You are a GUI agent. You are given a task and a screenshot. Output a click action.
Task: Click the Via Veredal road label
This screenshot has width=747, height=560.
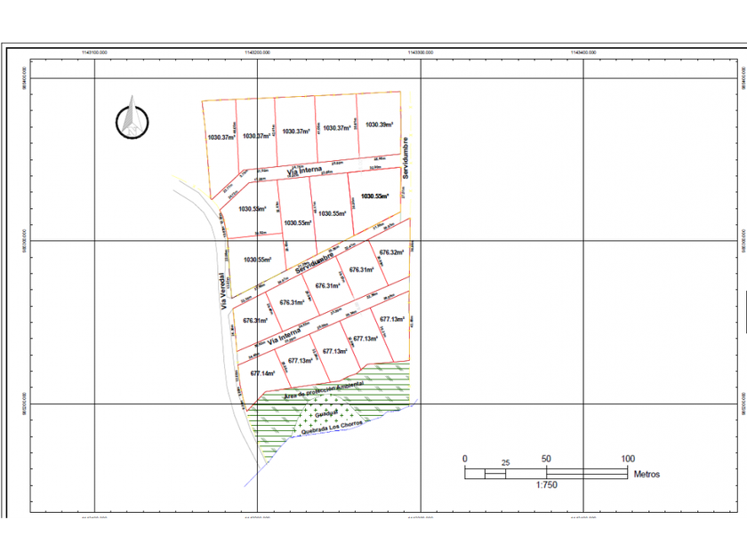pos(223,291)
